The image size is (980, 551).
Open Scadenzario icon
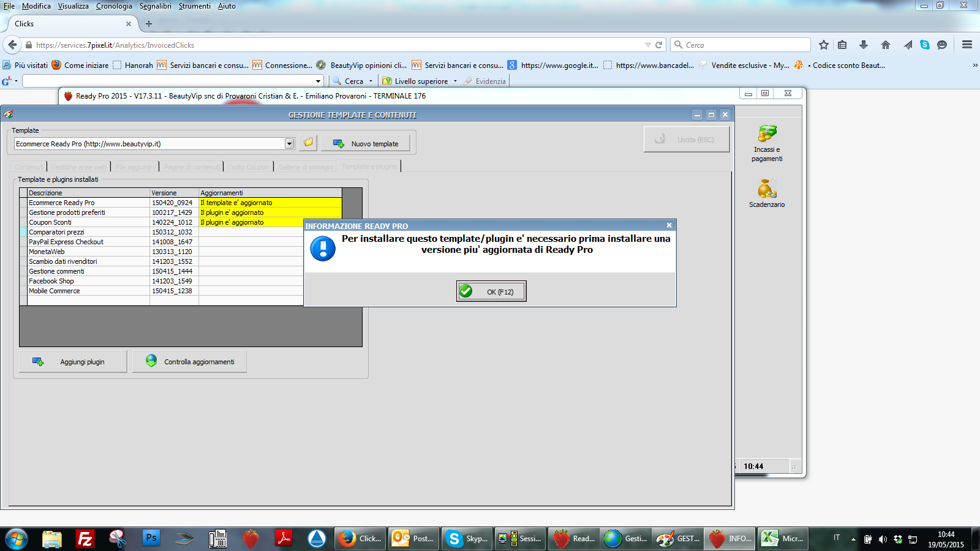[x=767, y=193]
